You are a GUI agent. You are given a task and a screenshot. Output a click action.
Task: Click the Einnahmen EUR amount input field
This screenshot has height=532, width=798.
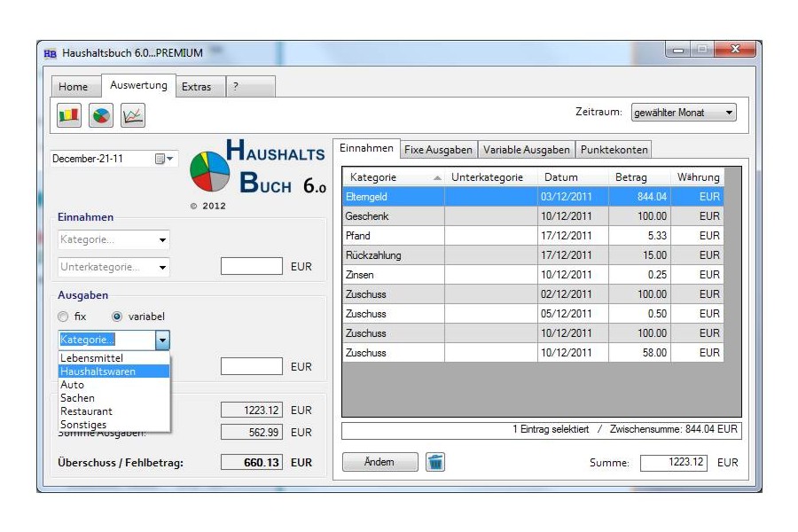(x=251, y=266)
